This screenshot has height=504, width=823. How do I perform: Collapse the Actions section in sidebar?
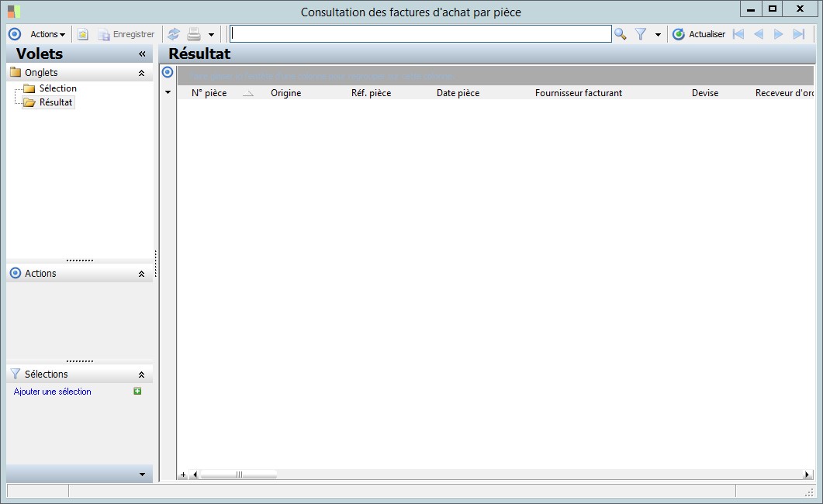[x=141, y=274]
